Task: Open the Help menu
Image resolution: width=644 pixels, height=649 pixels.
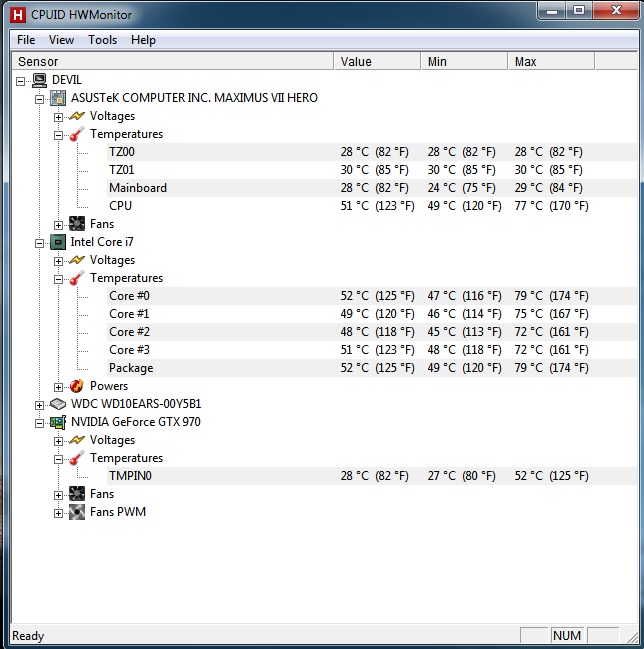Action: tap(143, 40)
